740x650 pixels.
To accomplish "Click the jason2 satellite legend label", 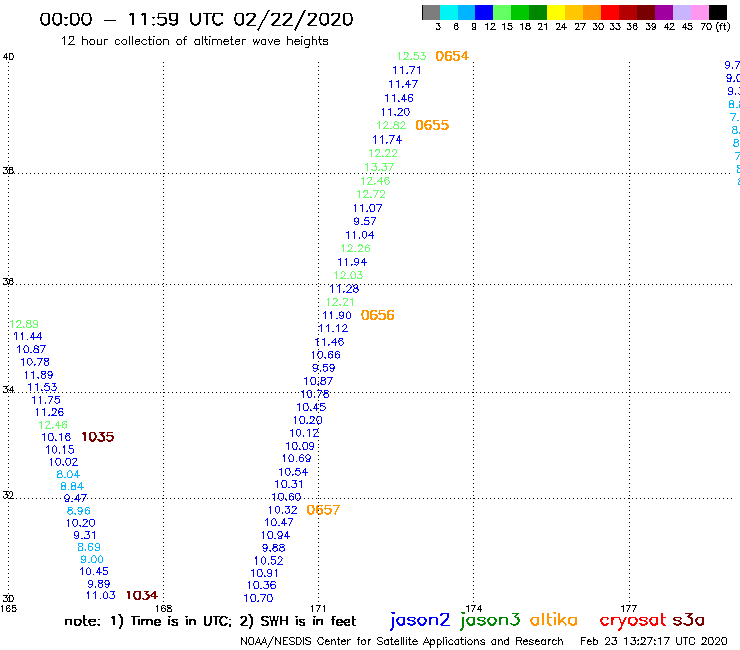I will pos(420,620).
